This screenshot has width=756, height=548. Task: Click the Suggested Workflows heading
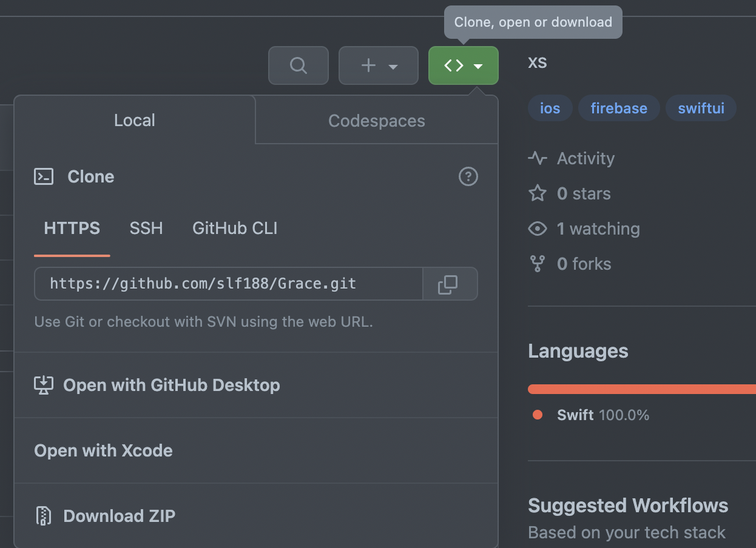pos(628,506)
